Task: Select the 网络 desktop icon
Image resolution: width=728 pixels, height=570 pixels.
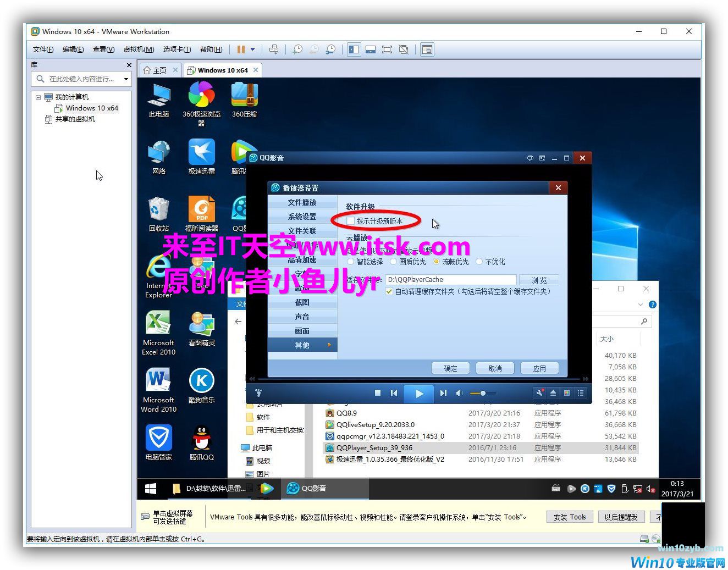Action: tap(159, 157)
